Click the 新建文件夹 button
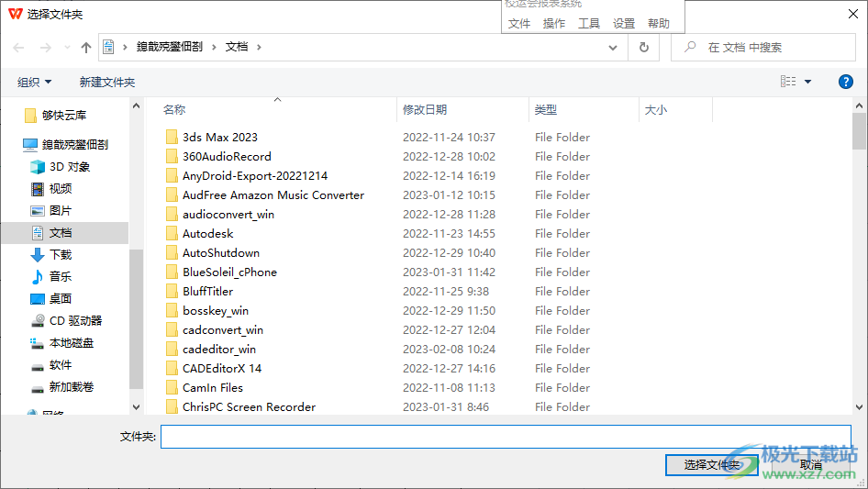The width and height of the screenshot is (868, 489). pyautogui.click(x=107, y=82)
